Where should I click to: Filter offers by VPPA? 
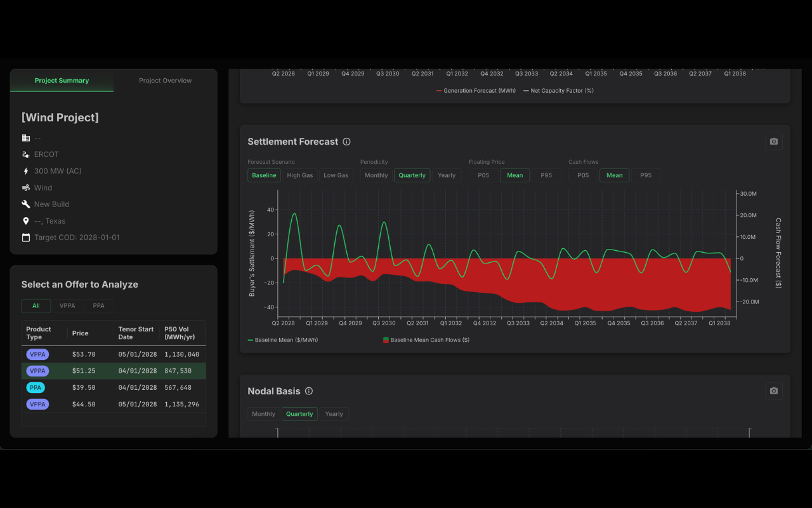67,306
